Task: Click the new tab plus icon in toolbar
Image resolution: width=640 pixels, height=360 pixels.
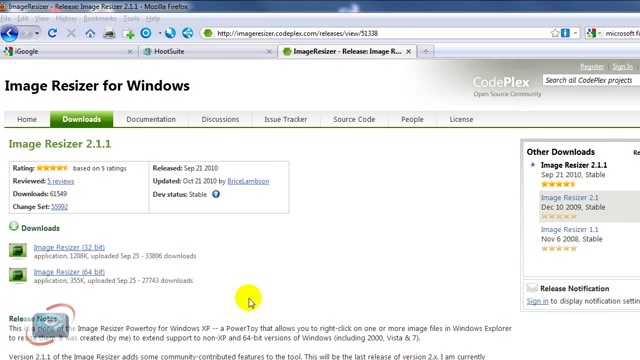Action: (128, 33)
